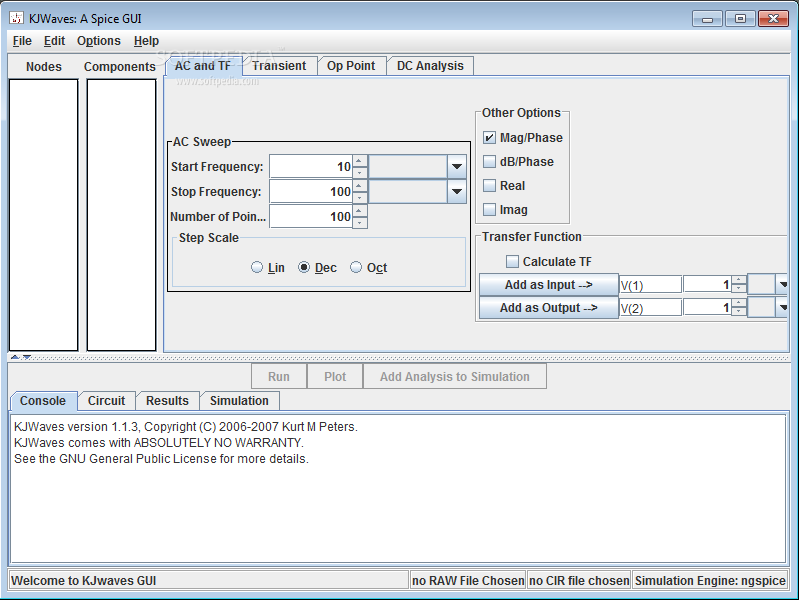The height and width of the screenshot is (600, 799).
Task: Decrease Number of Points with down arrow
Action: (360, 222)
